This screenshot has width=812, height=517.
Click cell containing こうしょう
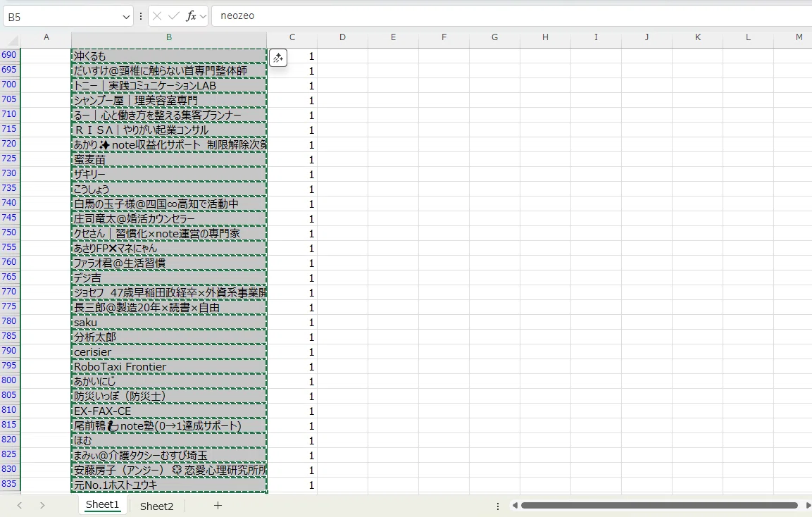(x=169, y=189)
